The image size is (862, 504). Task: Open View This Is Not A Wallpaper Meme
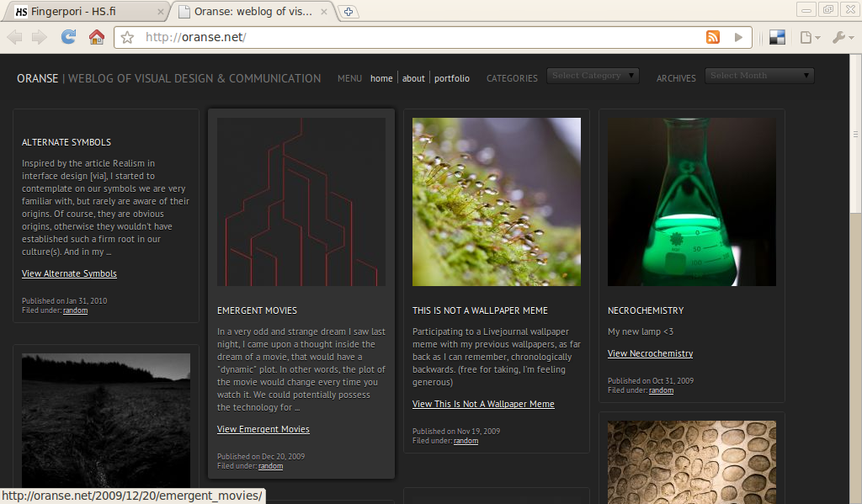pos(483,404)
